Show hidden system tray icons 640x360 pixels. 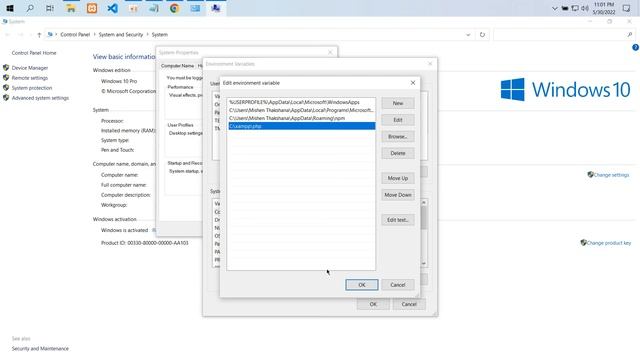tap(554, 8)
